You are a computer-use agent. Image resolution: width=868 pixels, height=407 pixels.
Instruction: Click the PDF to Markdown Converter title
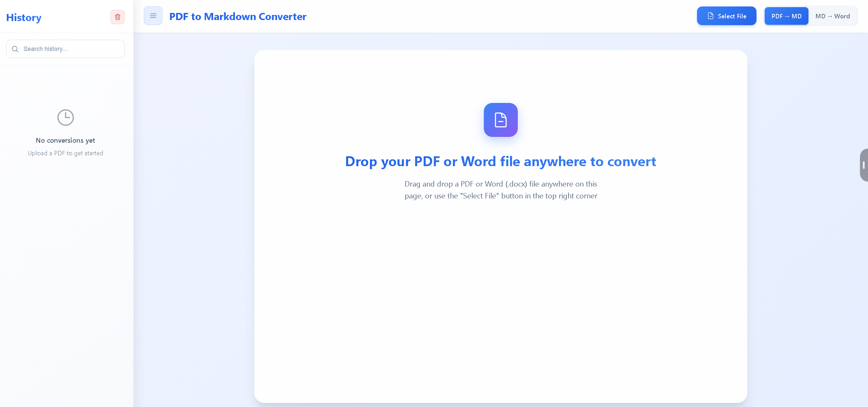[x=238, y=16]
